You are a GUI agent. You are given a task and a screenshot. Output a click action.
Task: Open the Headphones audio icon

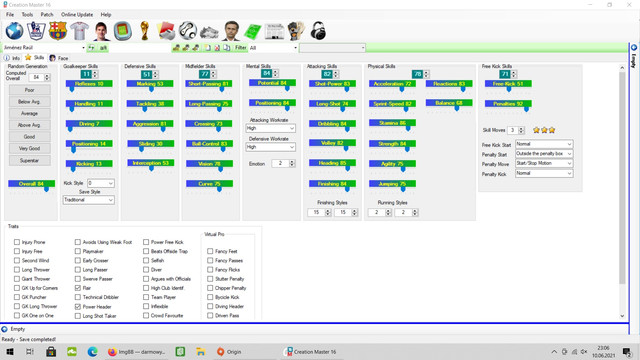(318, 31)
